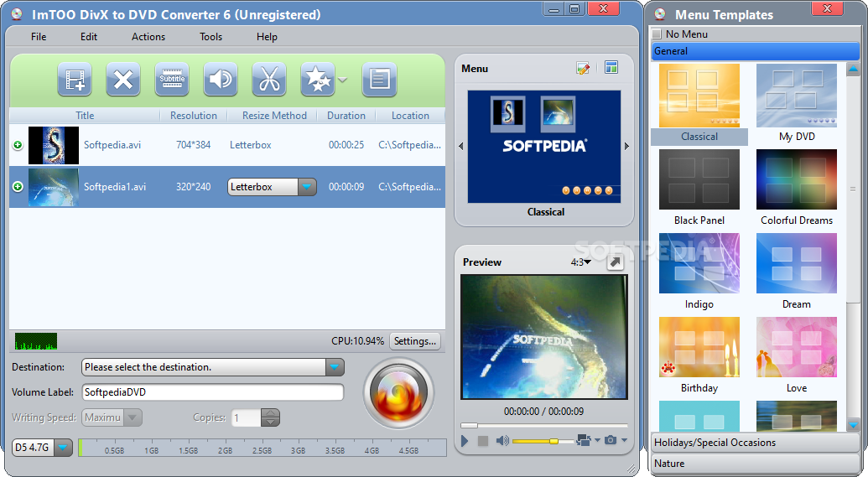Go to next menu page arrow
This screenshot has width=868, height=477.
(626, 147)
